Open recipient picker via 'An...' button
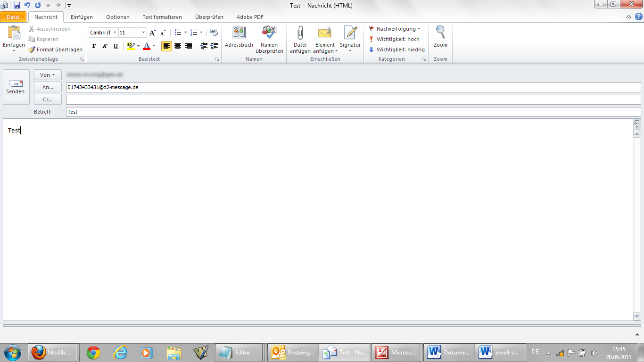 point(47,87)
